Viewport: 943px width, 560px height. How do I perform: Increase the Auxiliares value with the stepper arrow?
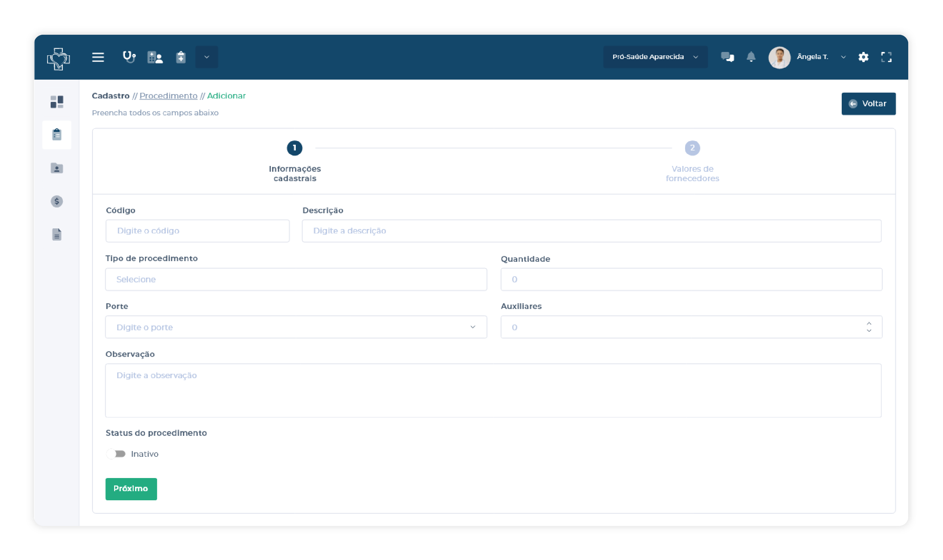click(x=869, y=324)
